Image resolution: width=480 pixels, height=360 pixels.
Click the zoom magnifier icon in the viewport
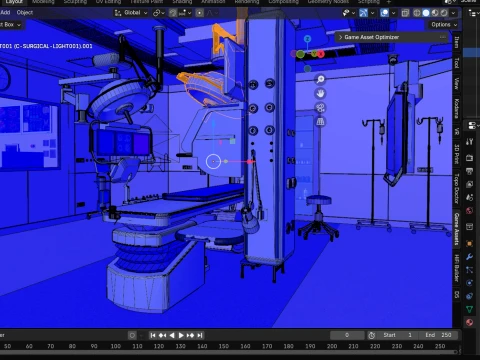tap(320, 79)
